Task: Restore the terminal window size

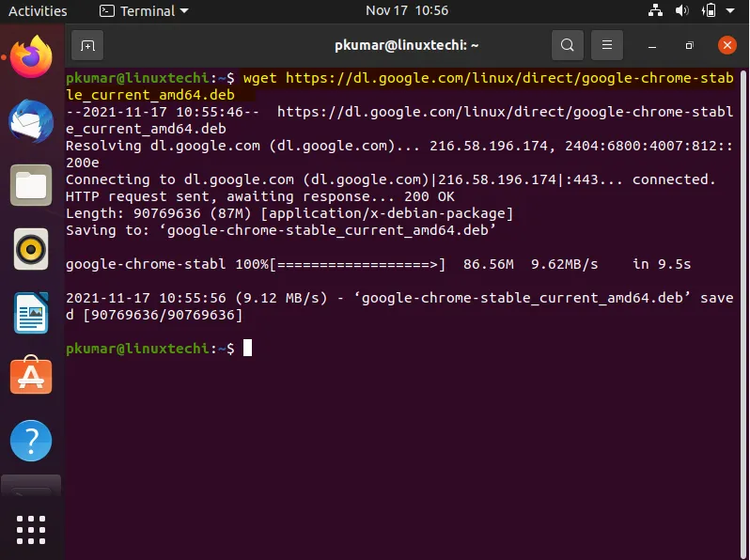Action: point(689,45)
